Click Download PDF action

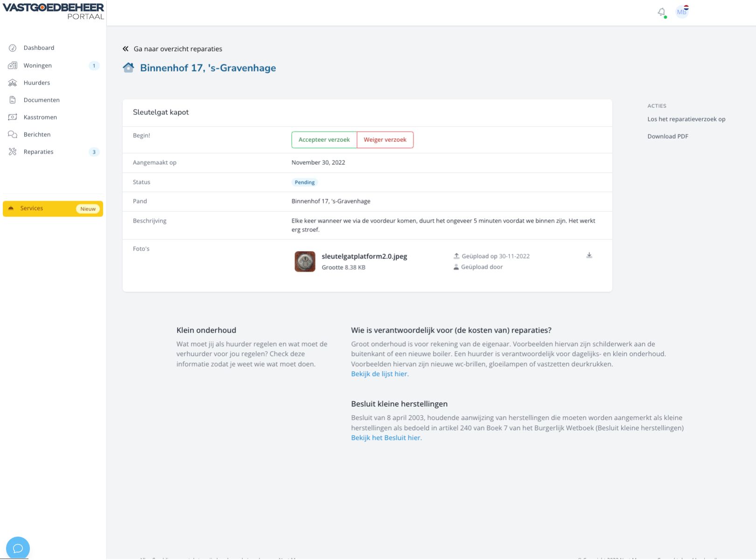click(x=667, y=136)
